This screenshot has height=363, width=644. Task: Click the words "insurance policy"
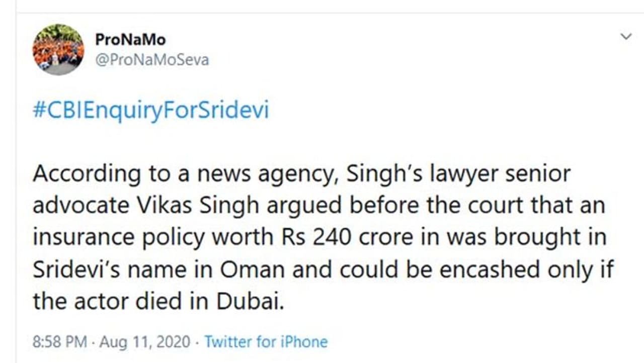[x=118, y=237]
